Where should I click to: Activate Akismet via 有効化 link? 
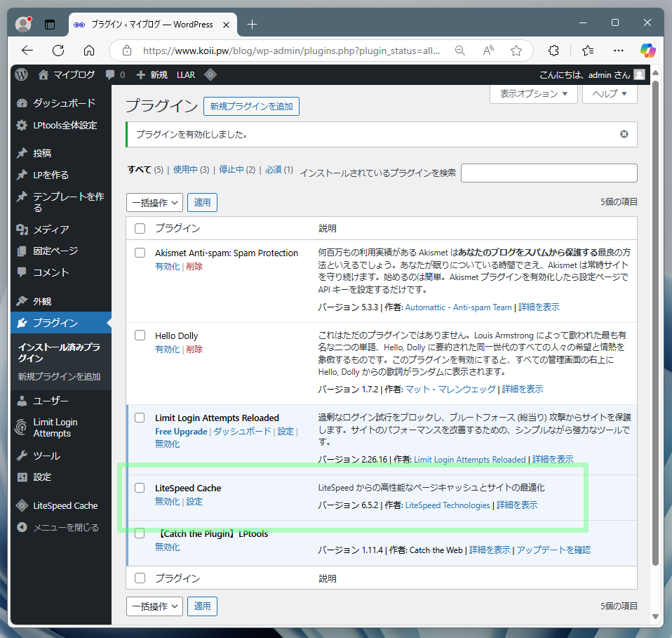pyautogui.click(x=167, y=267)
